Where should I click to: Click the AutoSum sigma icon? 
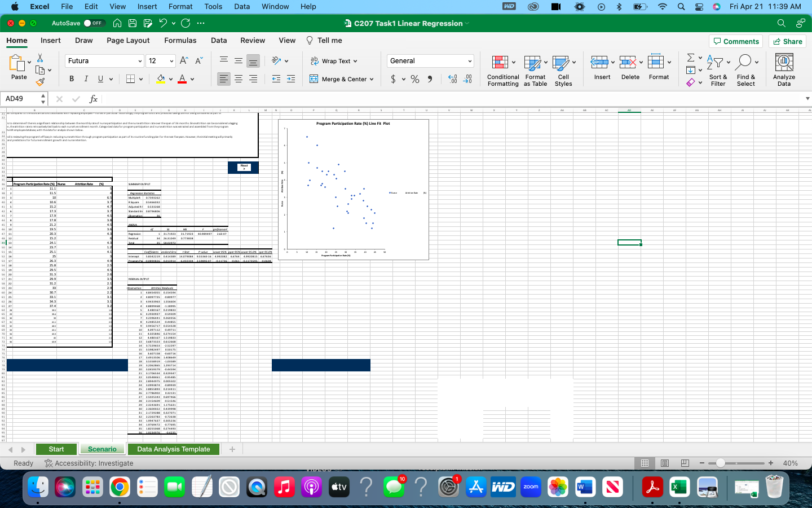coord(691,58)
